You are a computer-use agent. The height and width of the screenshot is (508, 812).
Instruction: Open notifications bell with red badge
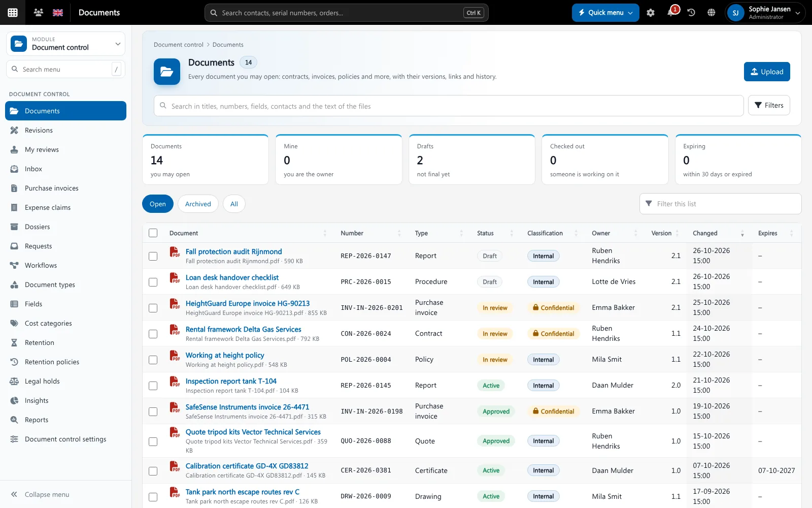[671, 13]
